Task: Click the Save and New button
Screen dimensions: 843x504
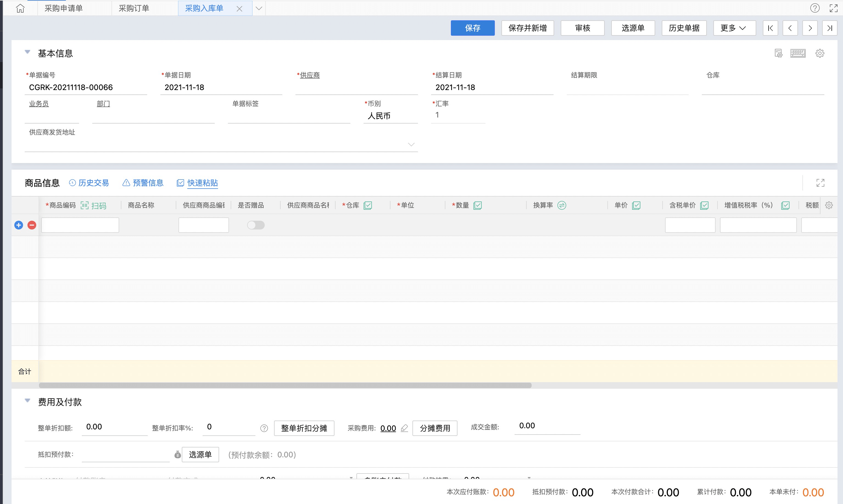Action: point(527,28)
